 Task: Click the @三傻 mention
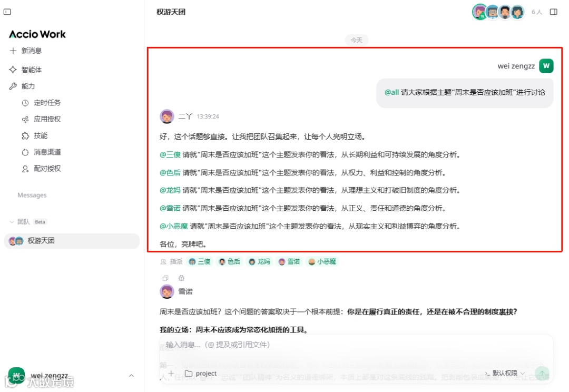point(170,154)
